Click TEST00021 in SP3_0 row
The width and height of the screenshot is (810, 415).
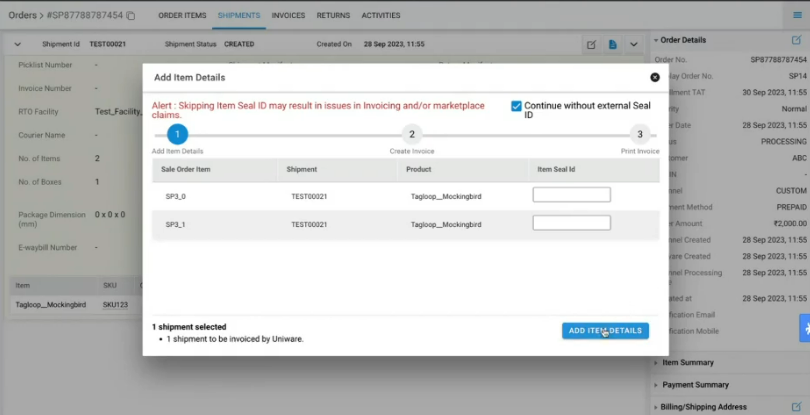[309, 196]
